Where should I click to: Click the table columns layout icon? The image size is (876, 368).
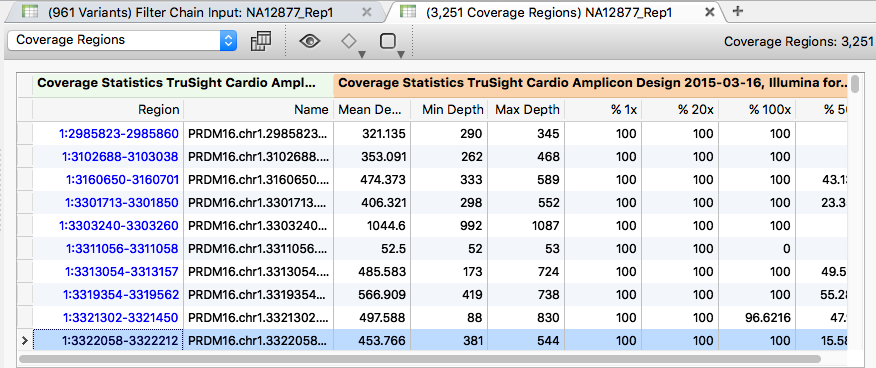point(261,41)
